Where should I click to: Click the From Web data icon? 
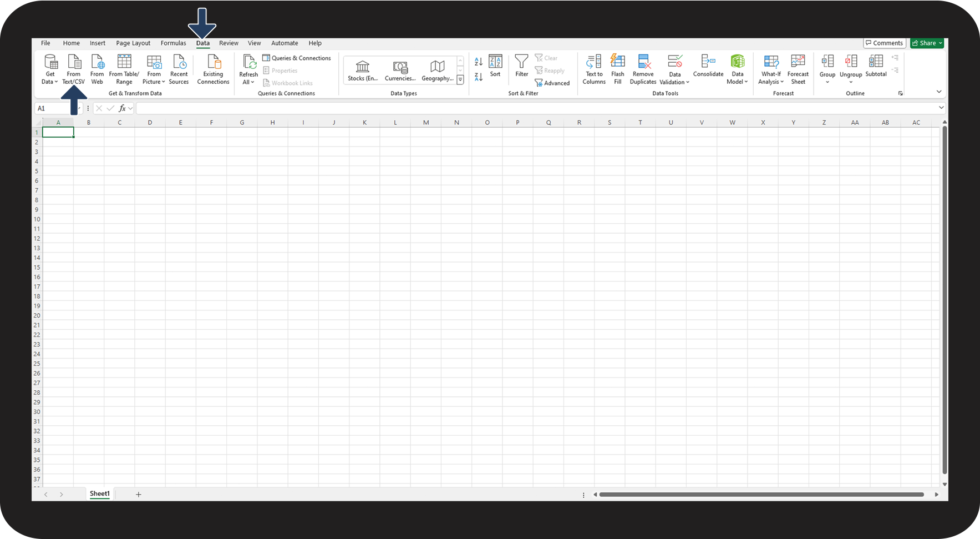(97, 62)
